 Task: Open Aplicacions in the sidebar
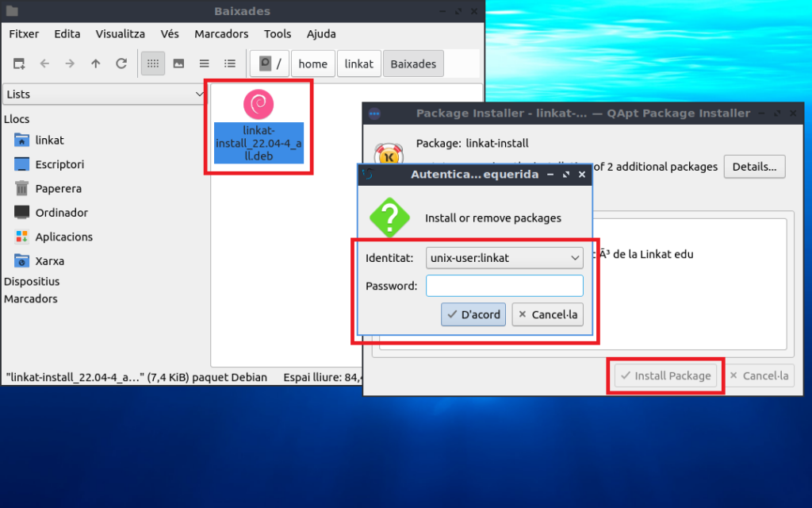tap(63, 237)
